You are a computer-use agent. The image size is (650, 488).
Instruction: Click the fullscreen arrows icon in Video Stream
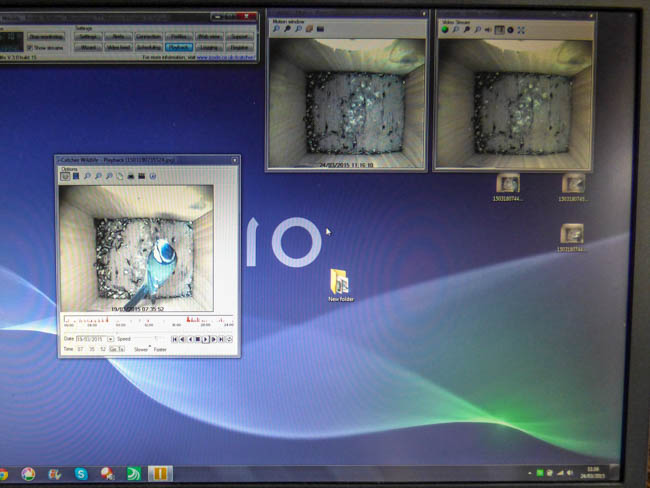coord(521,30)
